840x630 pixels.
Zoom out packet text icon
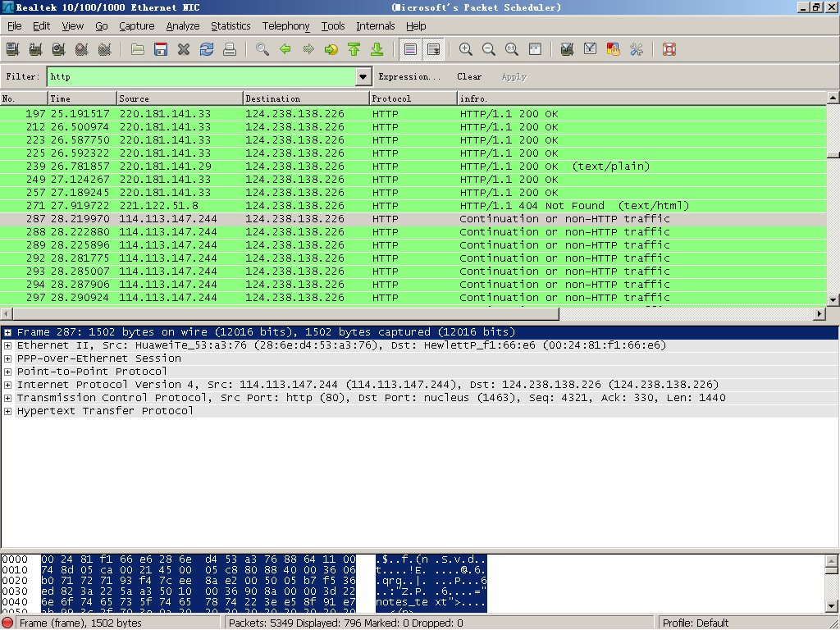(x=489, y=49)
